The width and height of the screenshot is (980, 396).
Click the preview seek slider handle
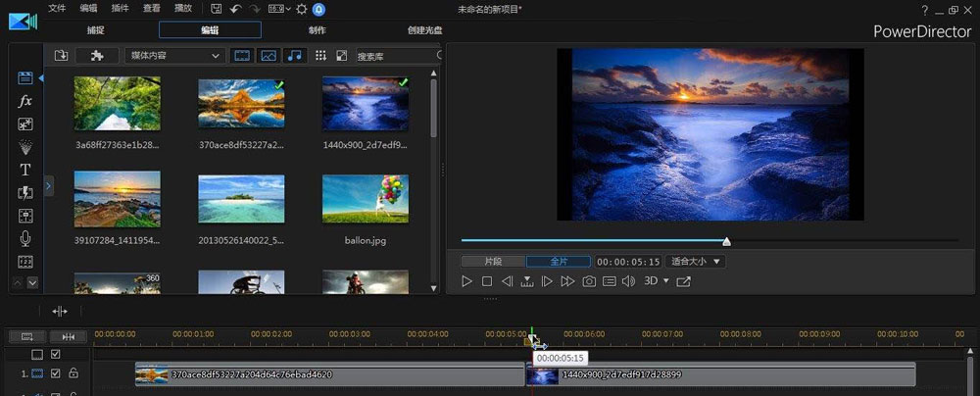(x=726, y=241)
